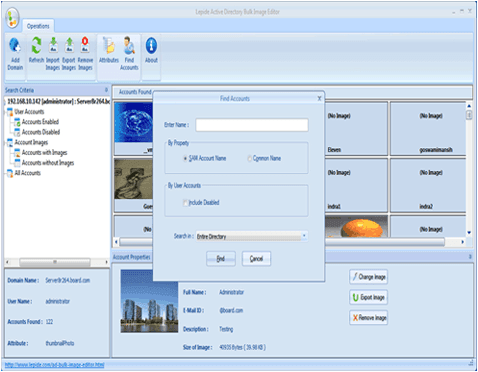Click Remove Images in ribbon
478x372 pixels.
point(85,53)
